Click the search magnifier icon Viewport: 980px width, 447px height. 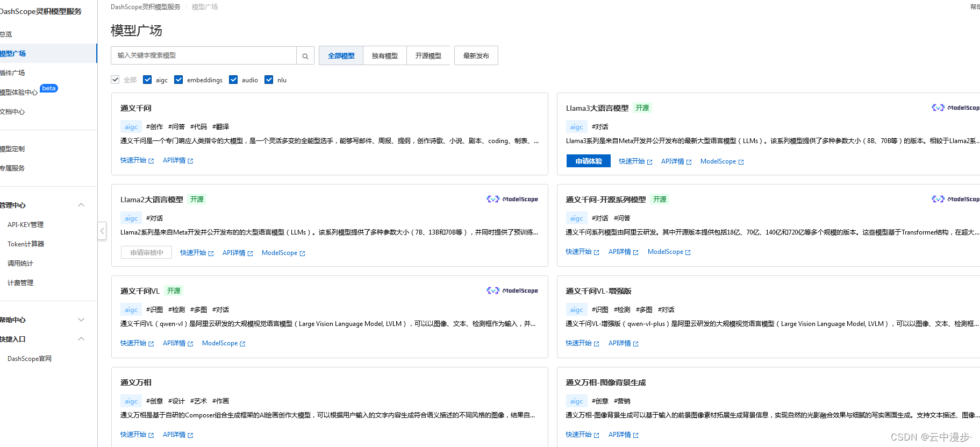pyautogui.click(x=305, y=56)
